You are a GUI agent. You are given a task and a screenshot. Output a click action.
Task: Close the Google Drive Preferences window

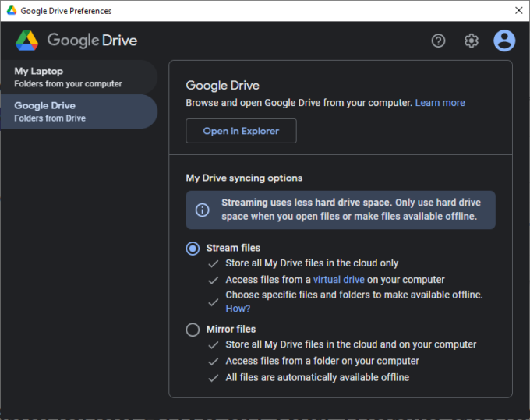pos(518,11)
